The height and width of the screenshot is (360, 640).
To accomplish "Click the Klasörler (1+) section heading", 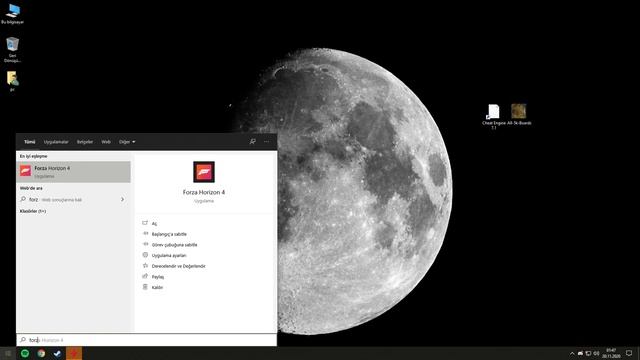I will 33,211.
